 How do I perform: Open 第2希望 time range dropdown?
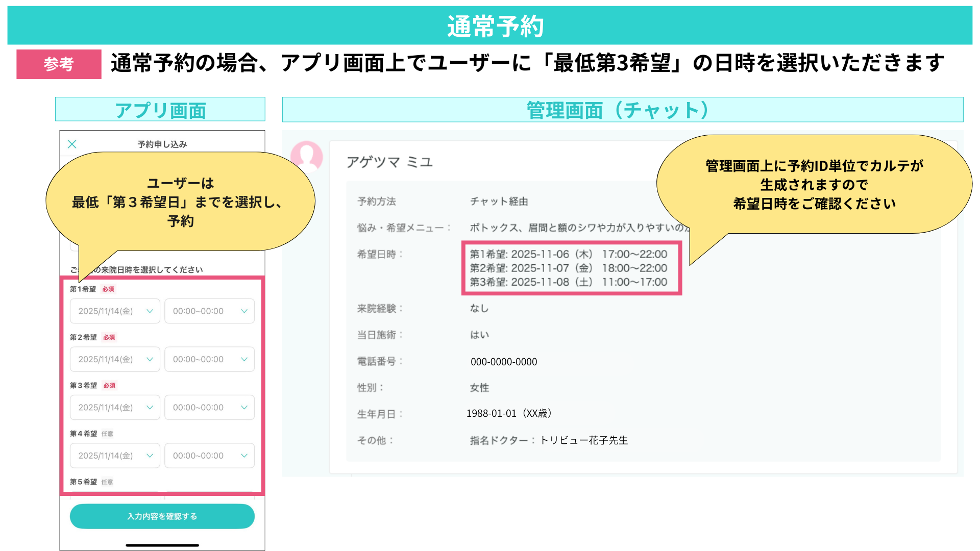pos(209,359)
